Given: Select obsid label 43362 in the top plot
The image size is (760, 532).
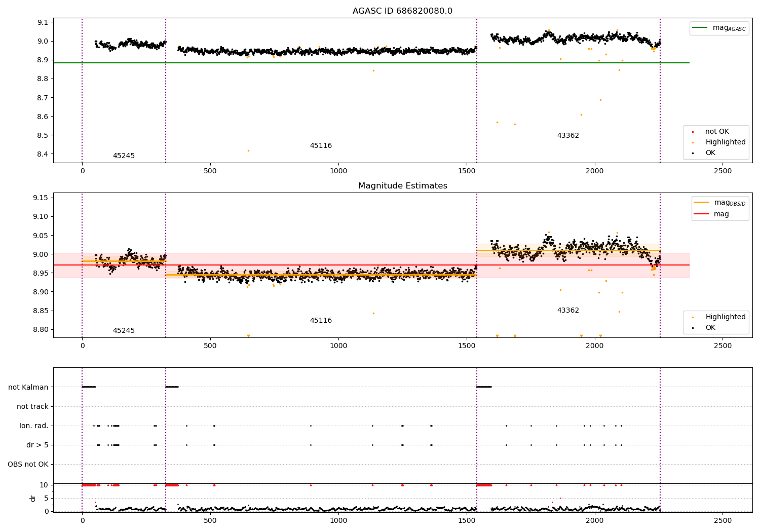Looking at the screenshot, I should point(568,136).
